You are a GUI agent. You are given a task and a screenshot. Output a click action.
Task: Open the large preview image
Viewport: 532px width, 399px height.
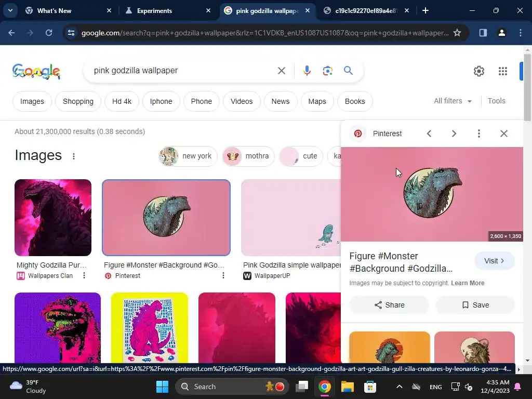point(432,194)
